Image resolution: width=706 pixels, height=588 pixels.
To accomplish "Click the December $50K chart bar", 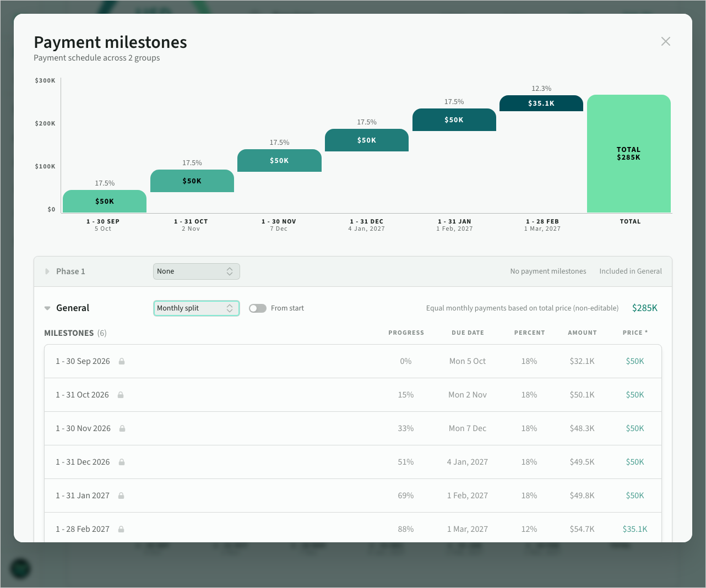I will point(367,140).
